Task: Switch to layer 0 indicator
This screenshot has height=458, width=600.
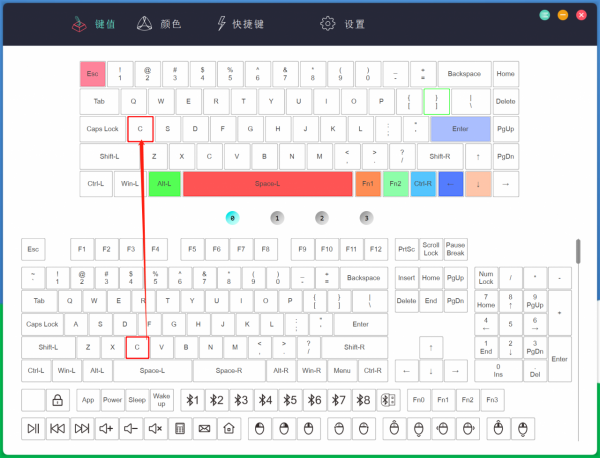Action: 232,217
